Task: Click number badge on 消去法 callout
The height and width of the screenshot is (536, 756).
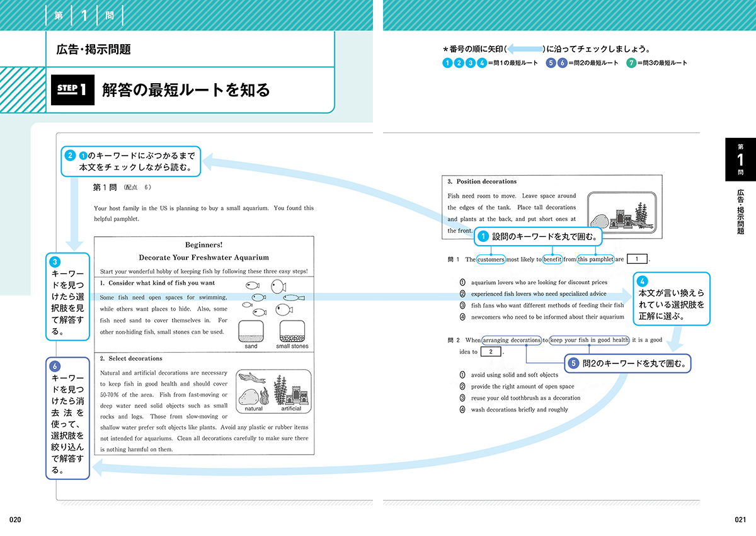Action: [x=55, y=367]
